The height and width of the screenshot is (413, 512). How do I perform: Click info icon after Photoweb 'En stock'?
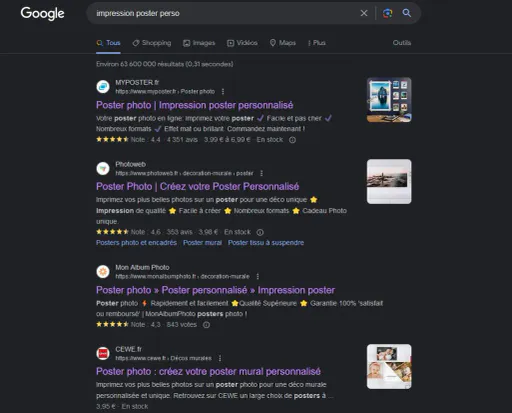[260, 232]
